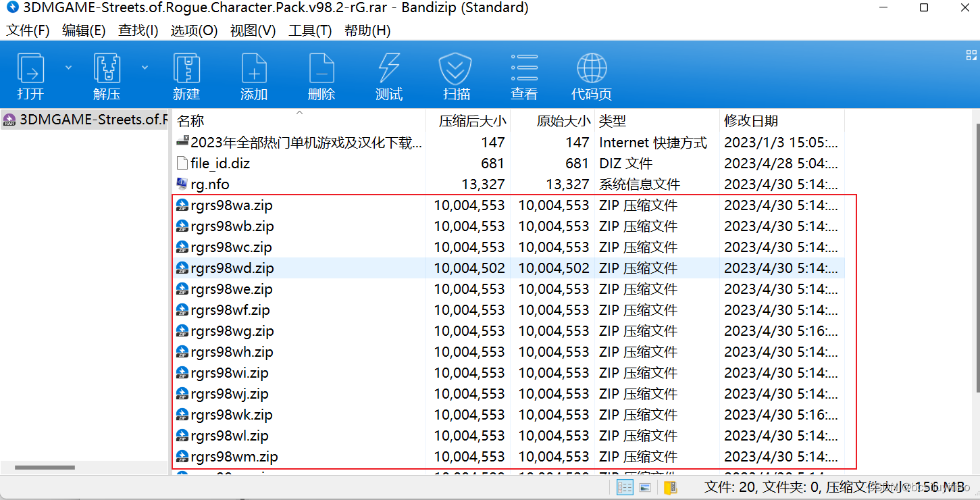Expand the dropdown arrow beside 解压
The width and height of the screenshot is (980, 500).
pyautogui.click(x=144, y=68)
